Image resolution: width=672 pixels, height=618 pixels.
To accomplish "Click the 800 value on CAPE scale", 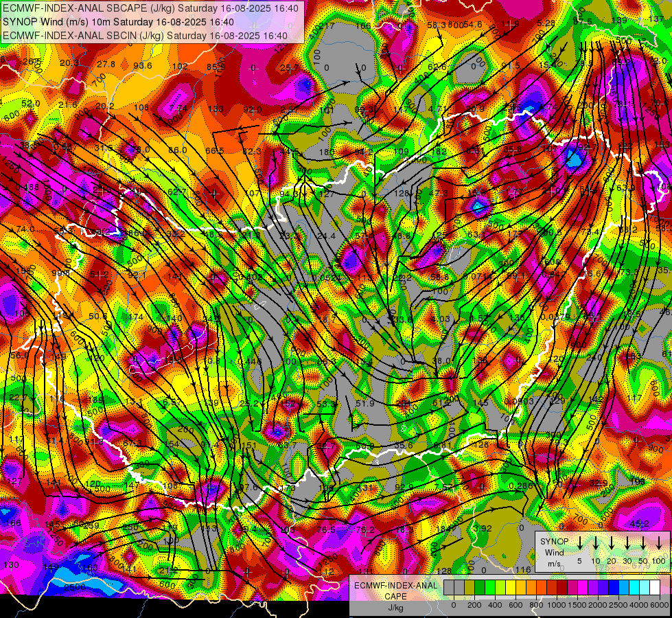I will pos(536,605).
